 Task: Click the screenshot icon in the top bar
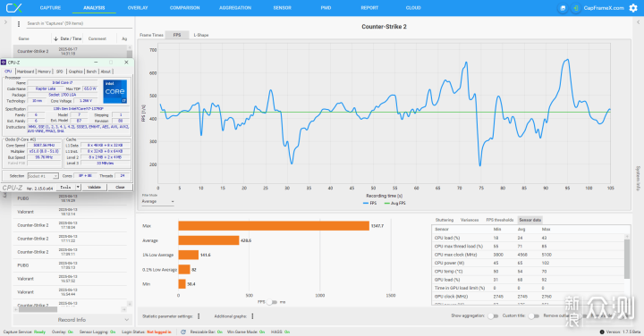pos(563,8)
